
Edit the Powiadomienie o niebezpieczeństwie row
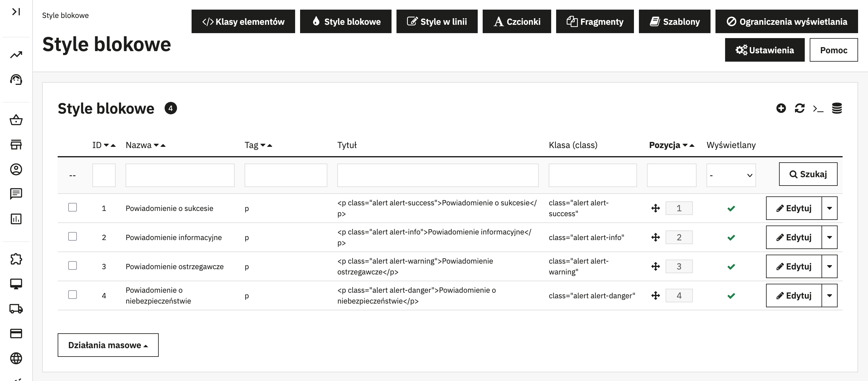coord(794,296)
